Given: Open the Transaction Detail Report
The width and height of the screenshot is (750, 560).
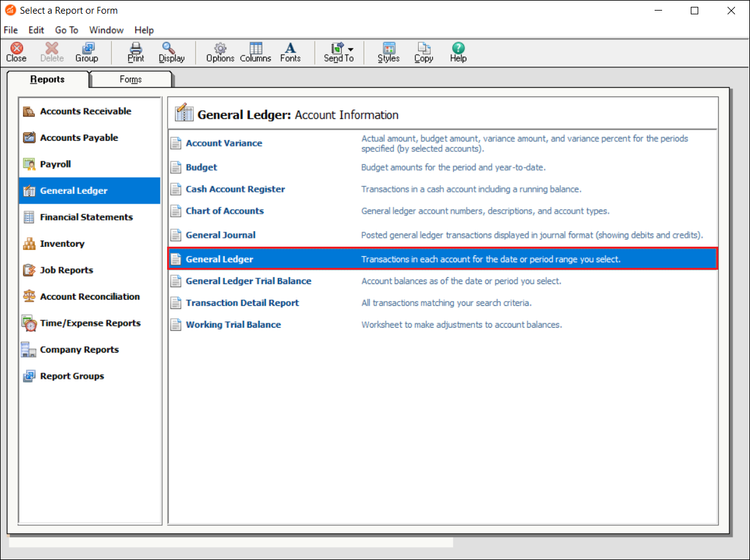Looking at the screenshot, I should click(x=242, y=303).
